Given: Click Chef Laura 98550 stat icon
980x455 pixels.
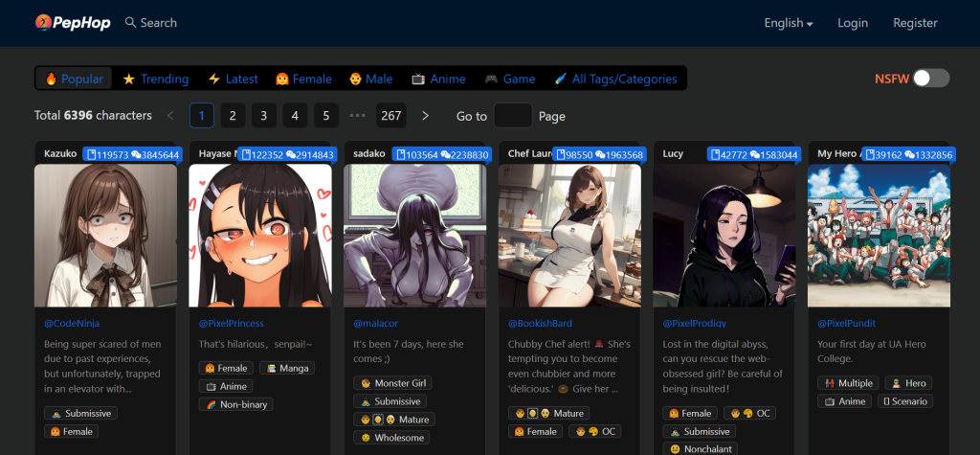Looking at the screenshot, I should [561, 154].
